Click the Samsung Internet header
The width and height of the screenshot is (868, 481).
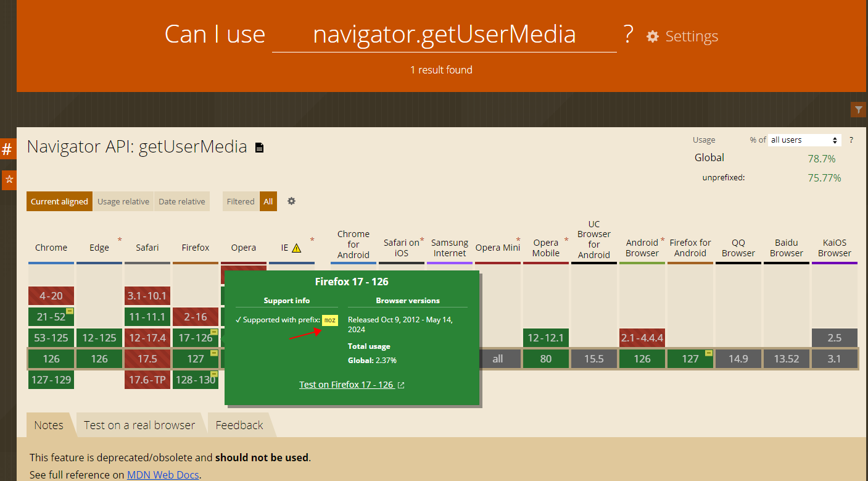pos(450,248)
